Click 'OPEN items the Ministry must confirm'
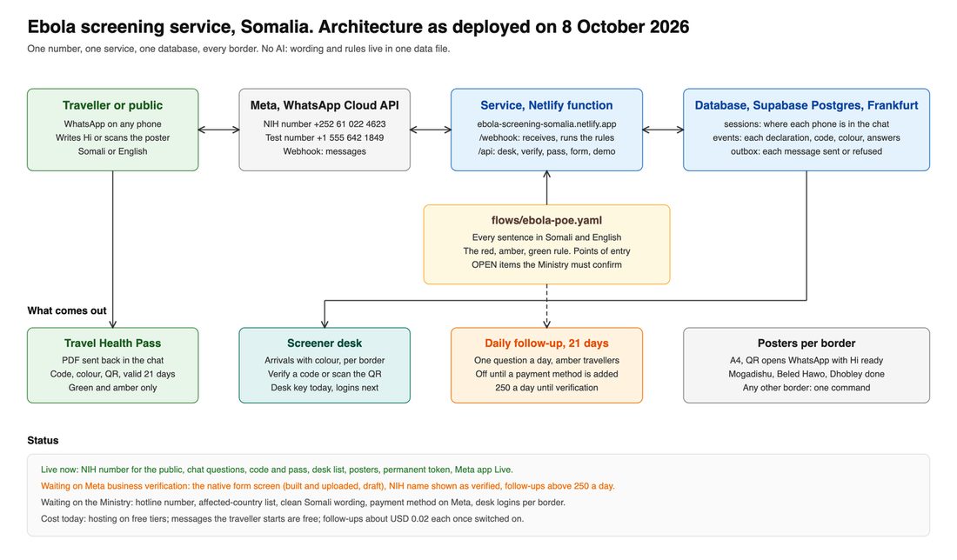Image resolution: width=957 pixels, height=560 pixels. (x=547, y=264)
